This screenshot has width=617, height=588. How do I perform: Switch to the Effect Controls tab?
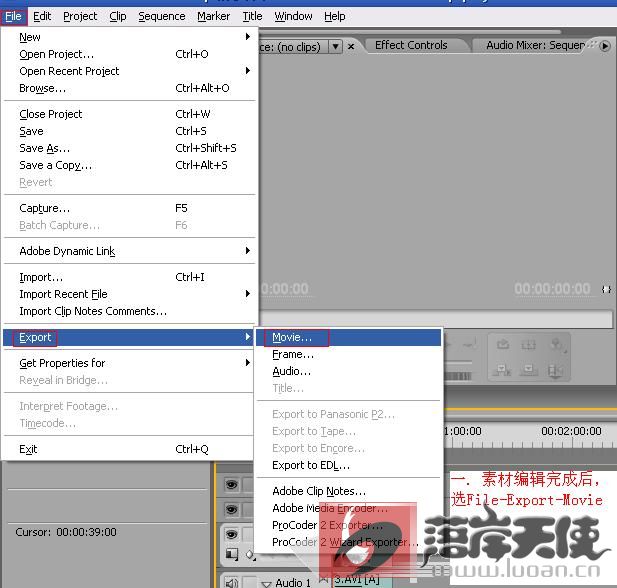411,46
